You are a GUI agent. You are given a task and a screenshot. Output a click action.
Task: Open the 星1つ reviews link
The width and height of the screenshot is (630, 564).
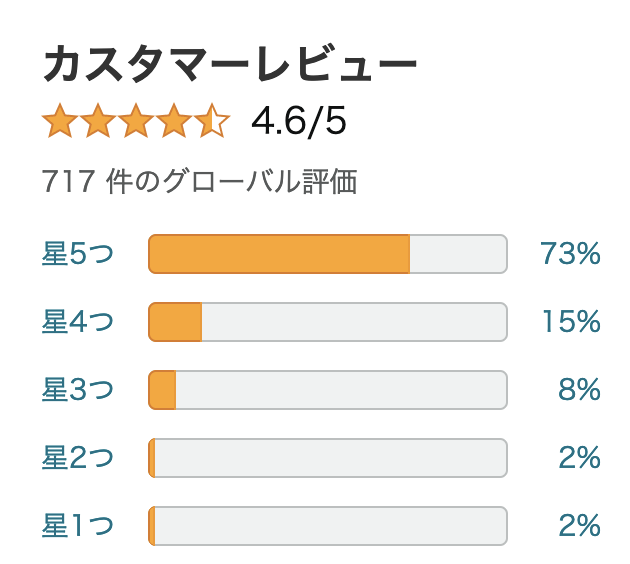coord(78,526)
